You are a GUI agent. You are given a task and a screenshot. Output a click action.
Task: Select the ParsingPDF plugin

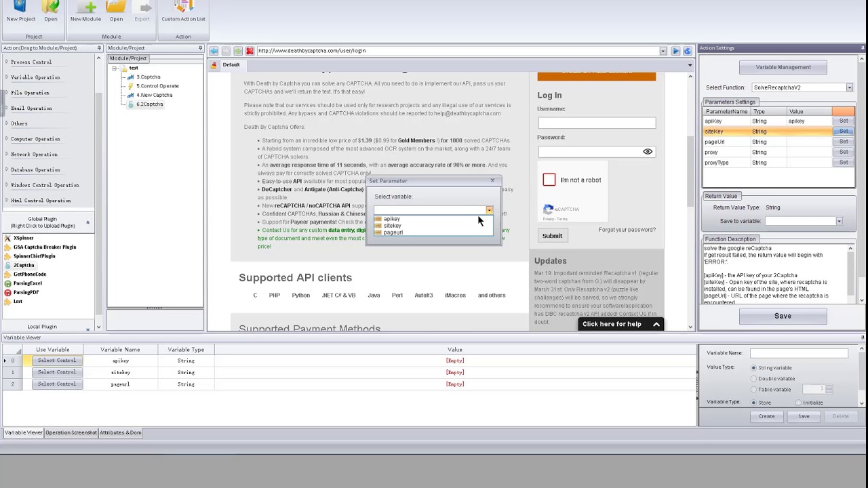click(x=26, y=292)
